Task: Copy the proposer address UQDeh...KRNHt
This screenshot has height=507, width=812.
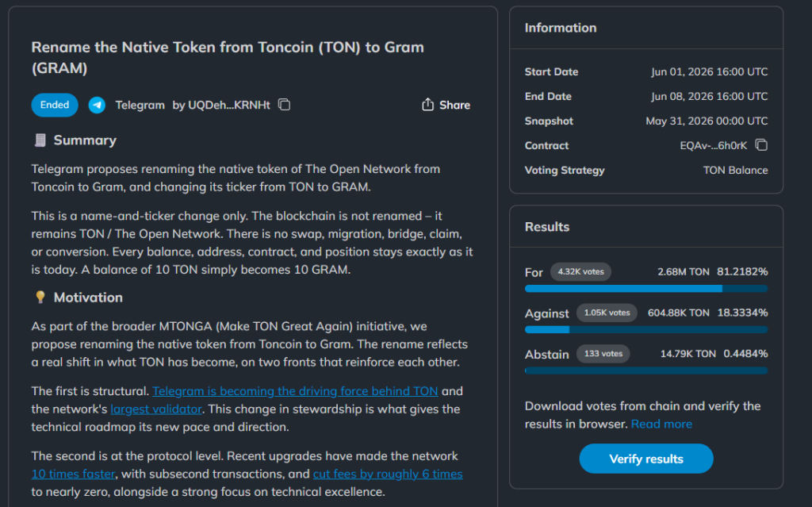Action: (x=285, y=105)
